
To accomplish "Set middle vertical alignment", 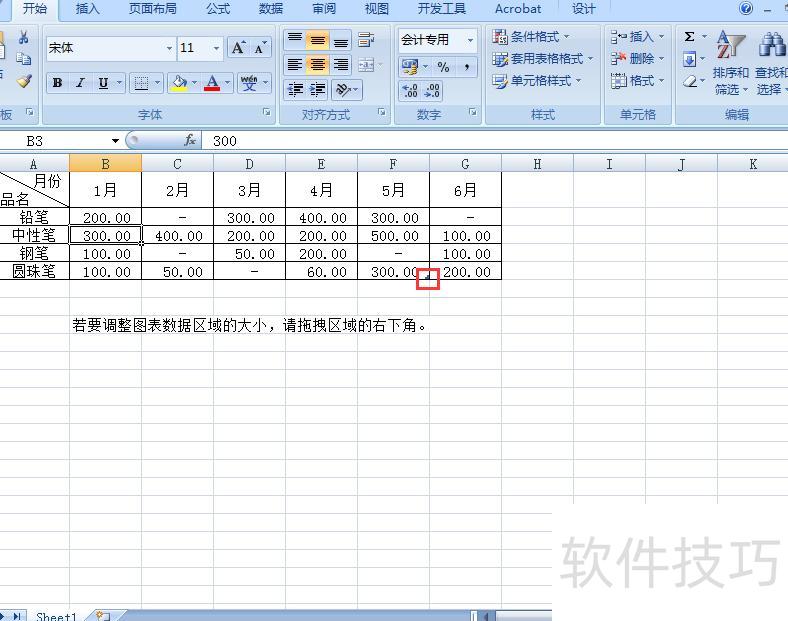I will 318,40.
